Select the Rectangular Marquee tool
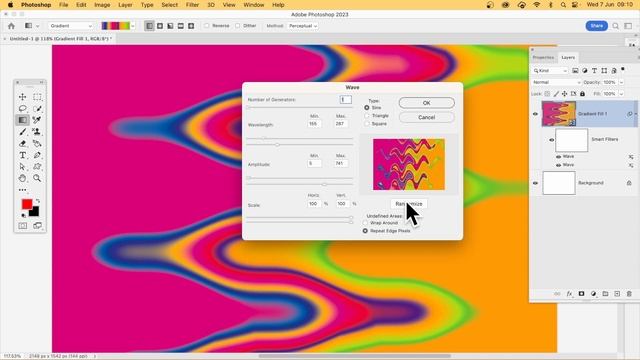 [37, 97]
